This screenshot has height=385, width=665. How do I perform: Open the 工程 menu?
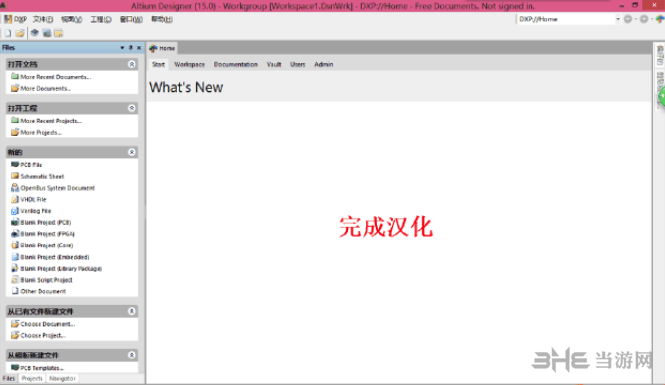pyautogui.click(x=101, y=19)
